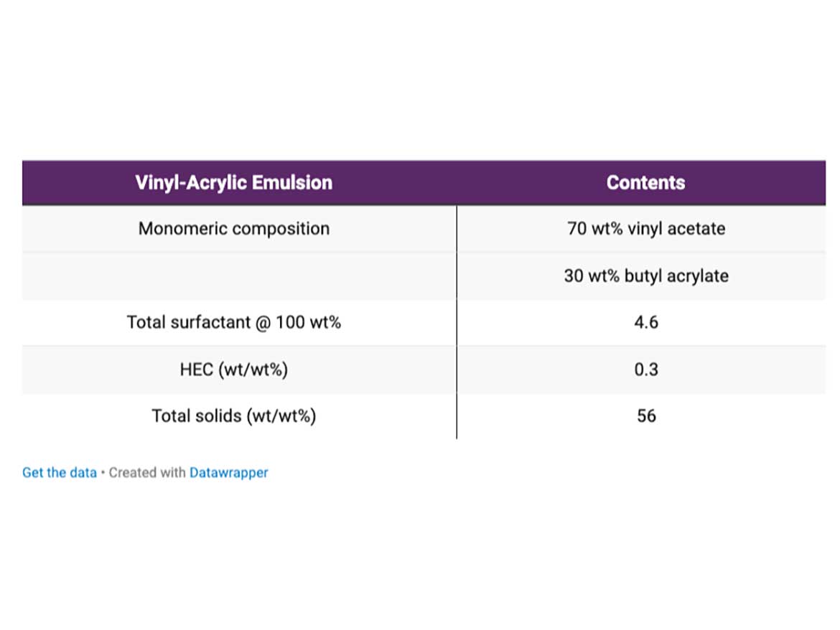Viewport: 840px width, 630px height.
Task: Click the word 'Emulsion' in the header
Action: [x=292, y=182]
